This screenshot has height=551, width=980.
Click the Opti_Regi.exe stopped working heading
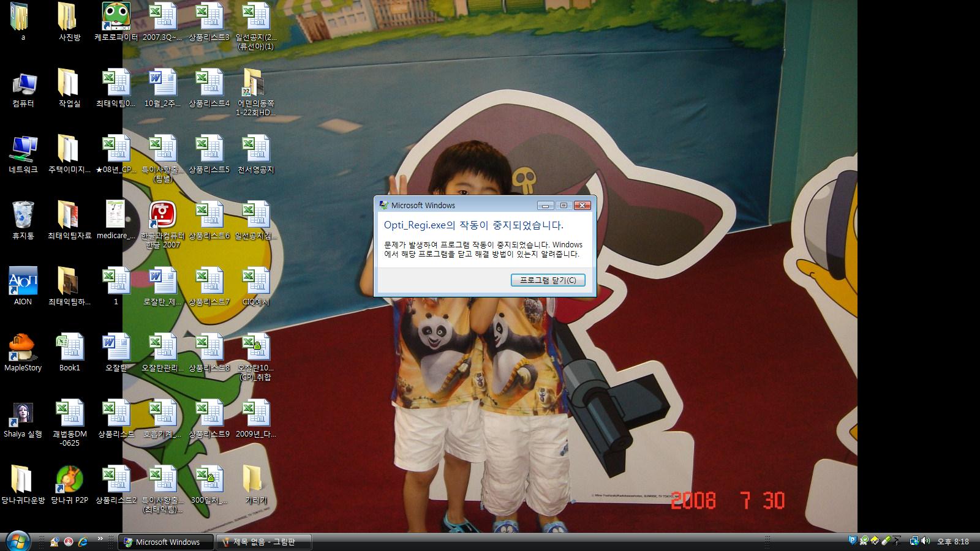pyautogui.click(x=473, y=225)
